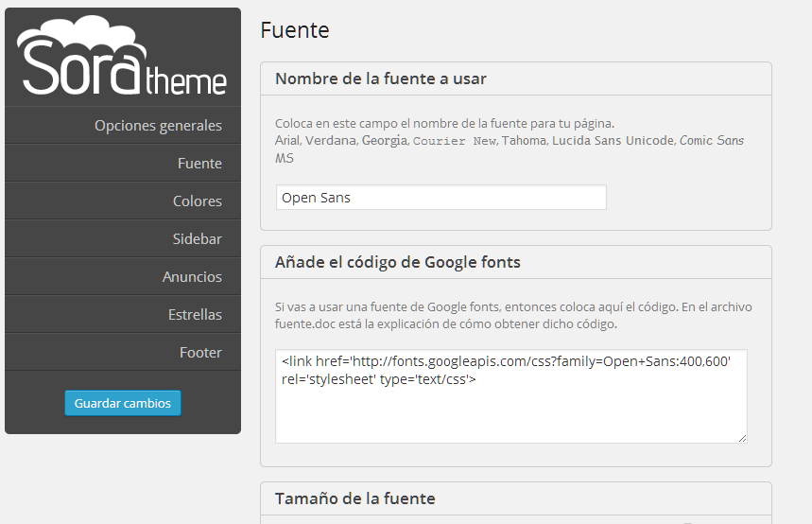Image resolution: width=812 pixels, height=524 pixels.
Task: Click the 'Coloca en este campo' instruction text
Action: [444, 123]
